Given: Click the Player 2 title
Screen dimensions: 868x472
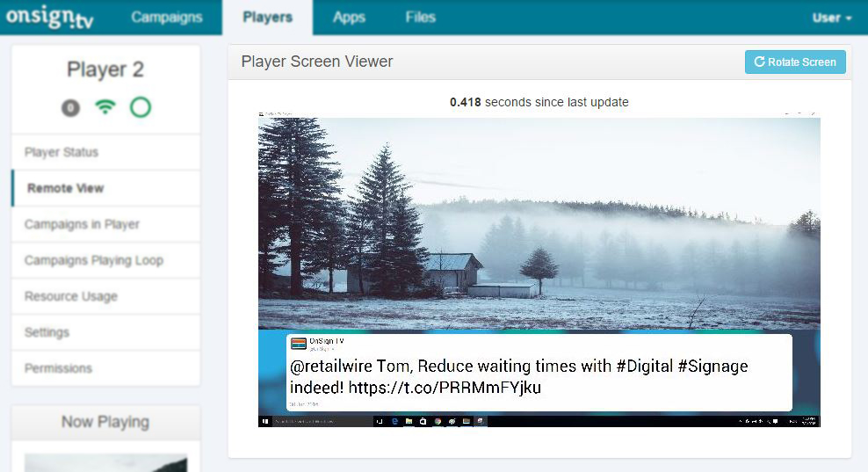Looking at the screenshot, I should [x=105, y=69].
